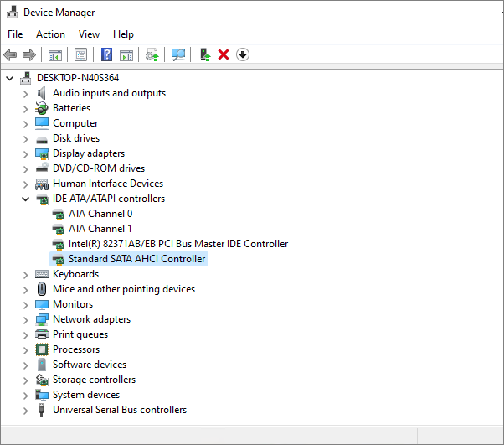This screenshot has height=445, width=504.
Task: Collapse the IDE ATA/ATAPI controllers node
Action: (x=25, y=199)
